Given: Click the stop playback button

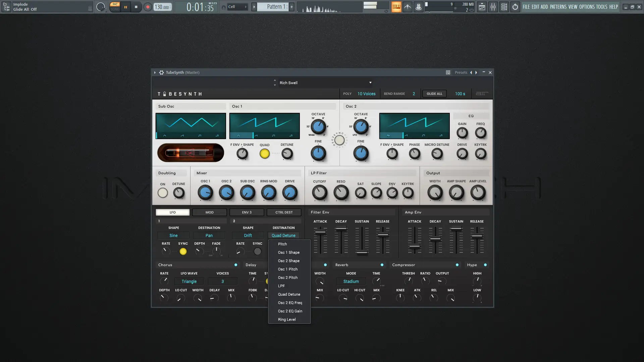Looking at the screenshot, I should click(x=136, y=7).
